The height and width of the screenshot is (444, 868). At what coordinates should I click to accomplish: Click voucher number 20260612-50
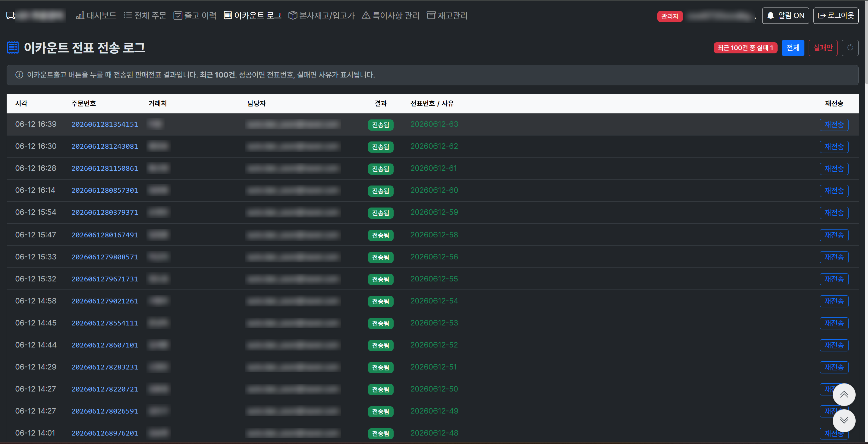pyautogui.click(x=434, y=389)
